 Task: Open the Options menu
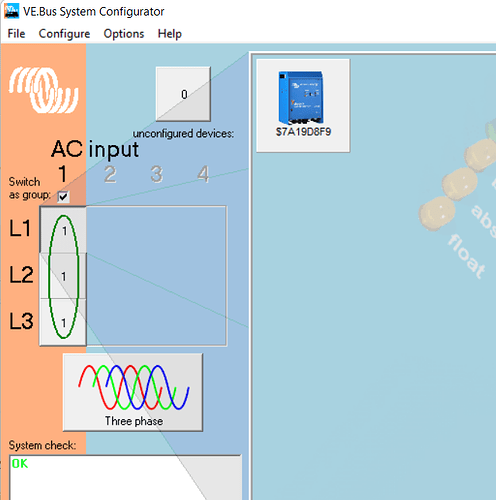coord(124,34)
